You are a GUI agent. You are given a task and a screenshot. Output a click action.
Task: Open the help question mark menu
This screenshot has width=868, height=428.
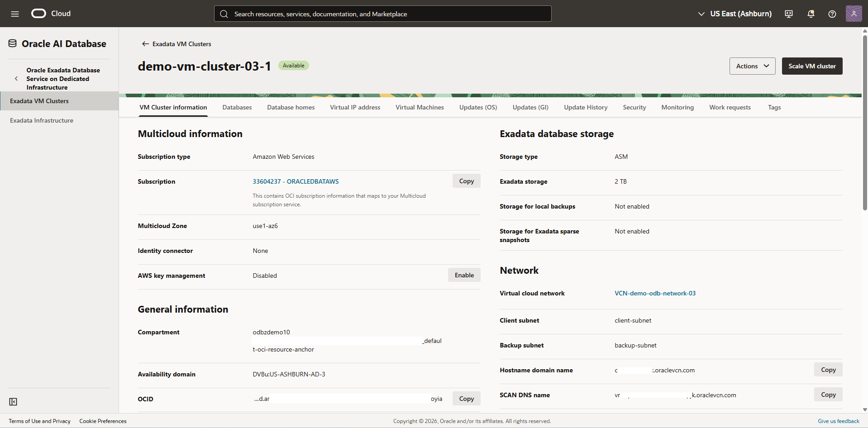(832, 14)
